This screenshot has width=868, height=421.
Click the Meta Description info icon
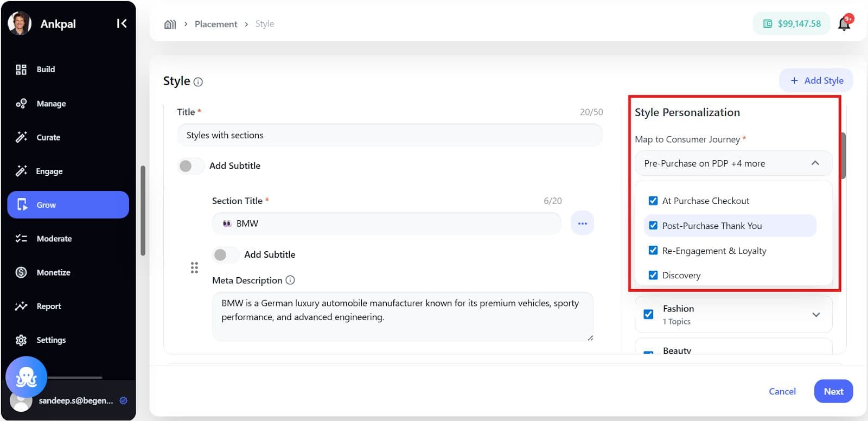(x=290, y=280)
